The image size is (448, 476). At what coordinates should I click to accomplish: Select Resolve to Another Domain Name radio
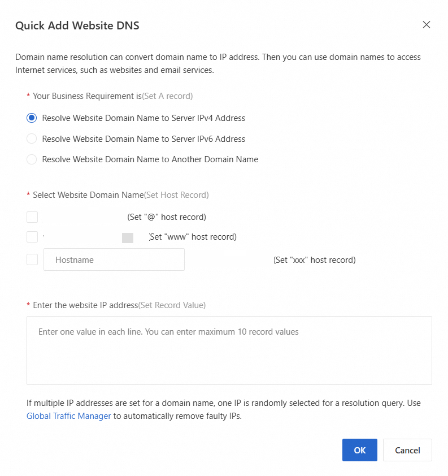click(x=32, y=159)
